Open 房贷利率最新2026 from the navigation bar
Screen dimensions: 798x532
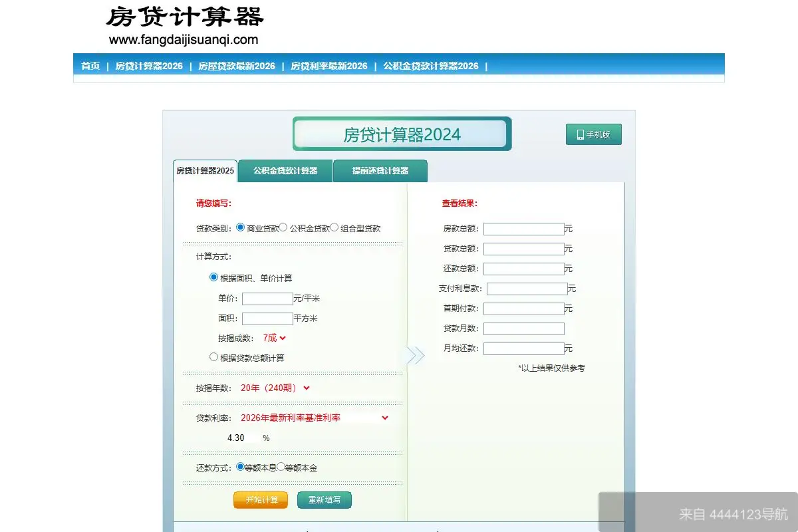329,66
